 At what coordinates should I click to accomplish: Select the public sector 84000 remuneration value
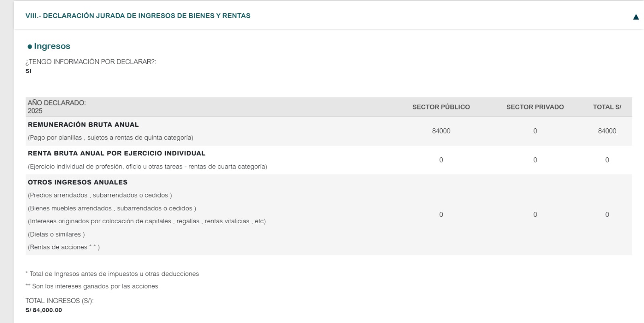coord(441,131)
